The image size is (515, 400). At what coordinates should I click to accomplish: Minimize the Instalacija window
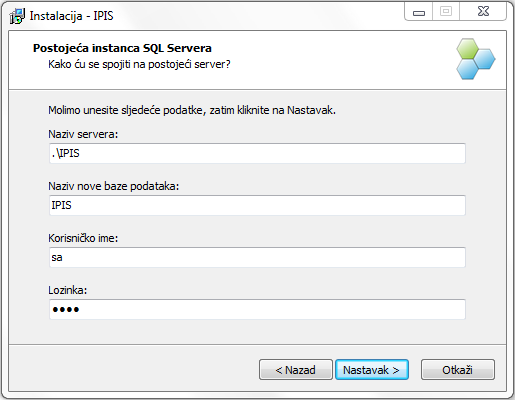pyautogui.click(x=419, y=12)
